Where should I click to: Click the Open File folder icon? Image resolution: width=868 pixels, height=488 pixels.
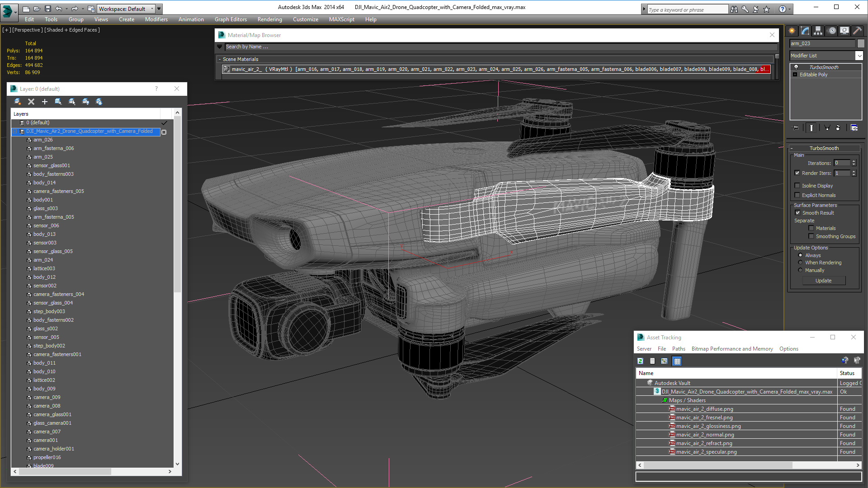point(37,9)
